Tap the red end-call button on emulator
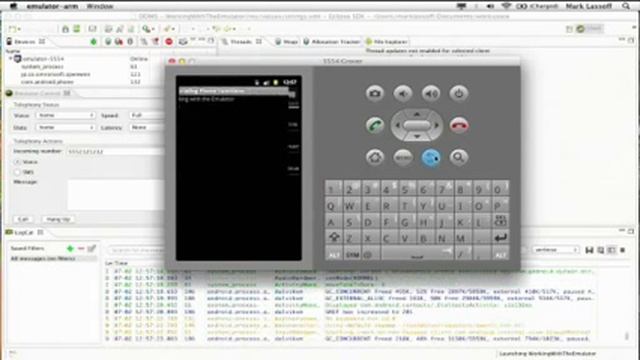 (x=459, y=125)
